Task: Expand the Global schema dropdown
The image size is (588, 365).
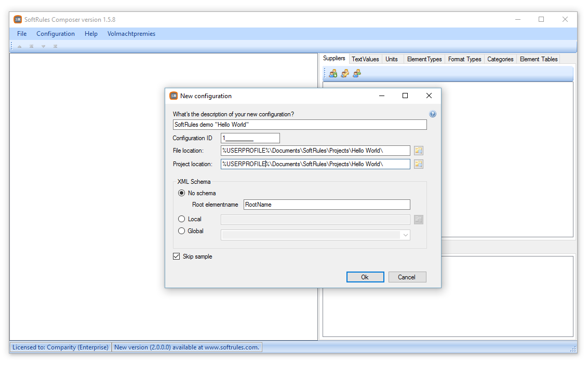Action: point(405,235)
